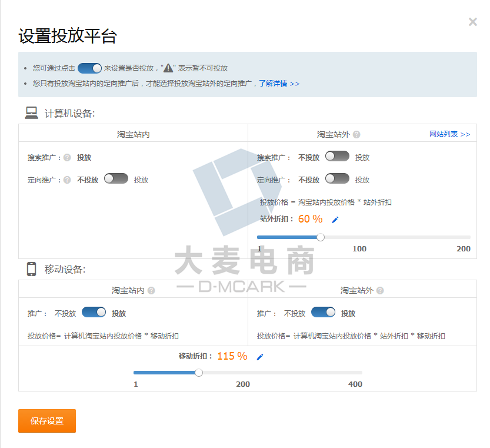
Task: Click 100 label on 站外折扣 scale
Action: tap(359, 248)
